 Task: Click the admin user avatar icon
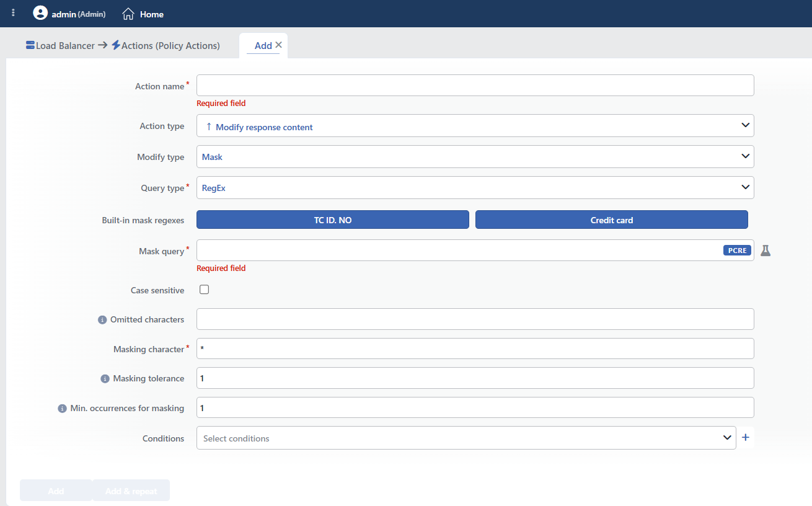click(x=40, y=13)
